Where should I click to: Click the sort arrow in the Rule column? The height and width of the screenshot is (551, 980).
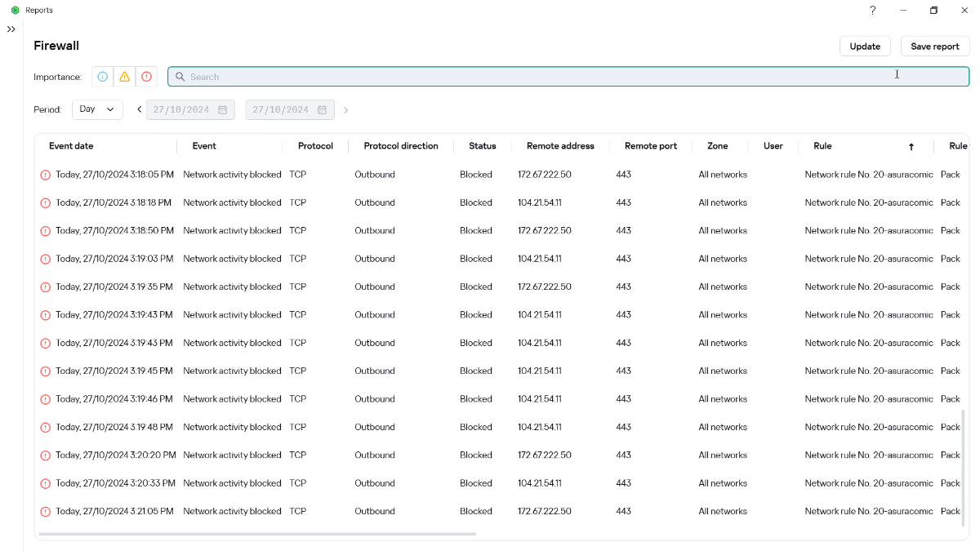point(911,147)
